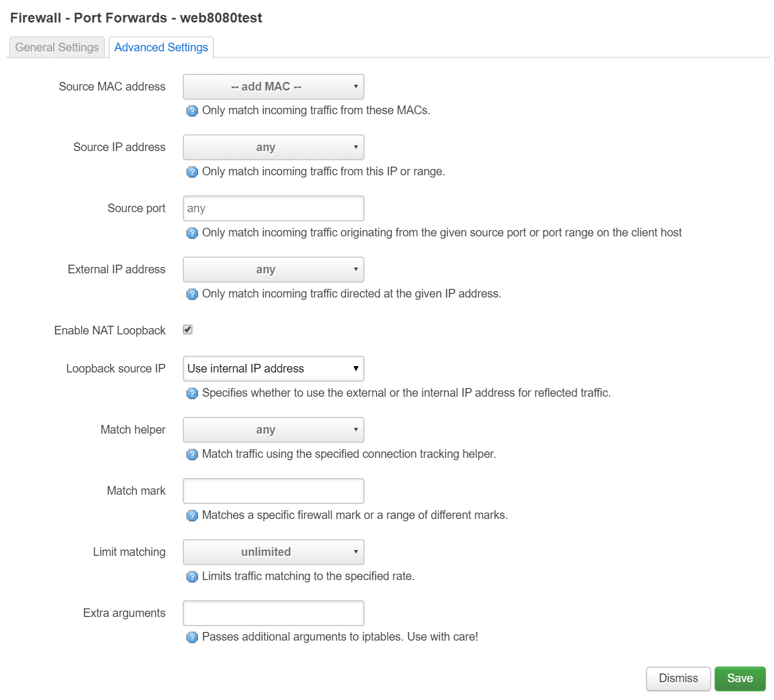Click help icon under Limit matching
774x700 pixels.
coord(192,577)
